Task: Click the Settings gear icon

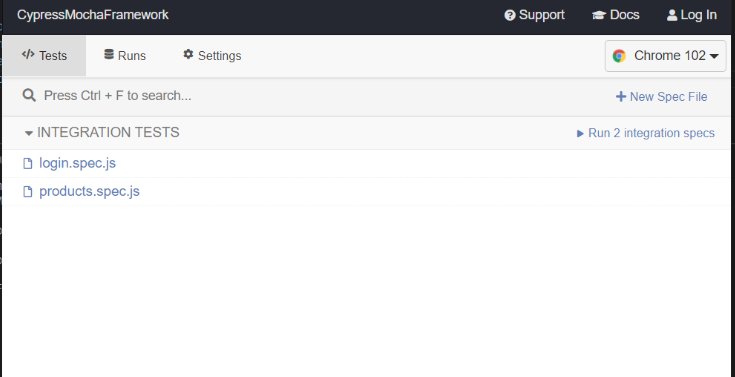Action: [x=188, y=54]
